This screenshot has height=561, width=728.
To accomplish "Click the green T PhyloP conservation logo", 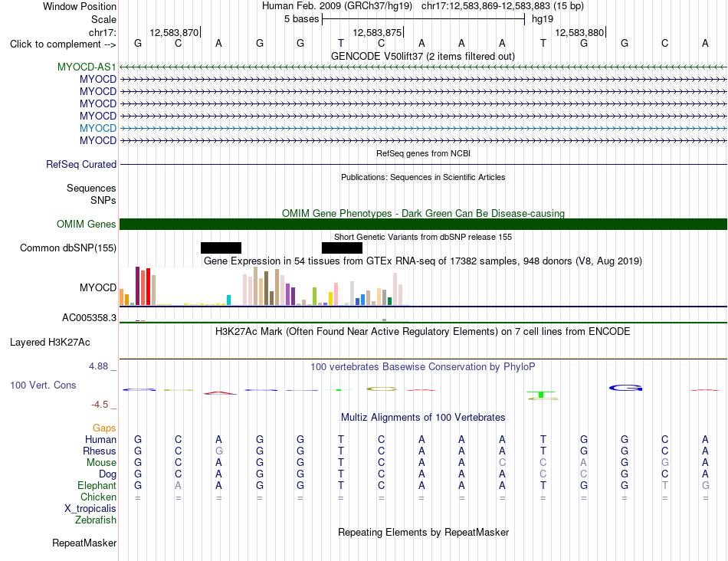I will click(x=542, y=395).
